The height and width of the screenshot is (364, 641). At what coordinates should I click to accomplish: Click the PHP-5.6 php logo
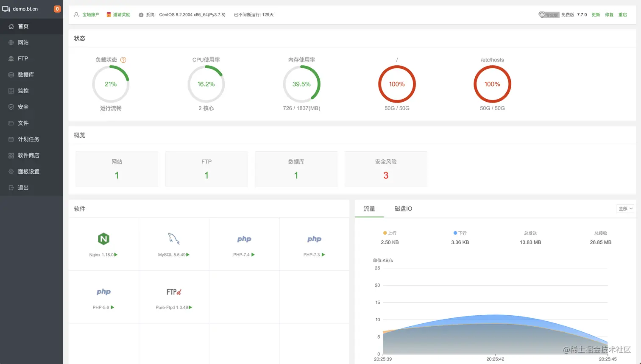[x=103, y=292]
